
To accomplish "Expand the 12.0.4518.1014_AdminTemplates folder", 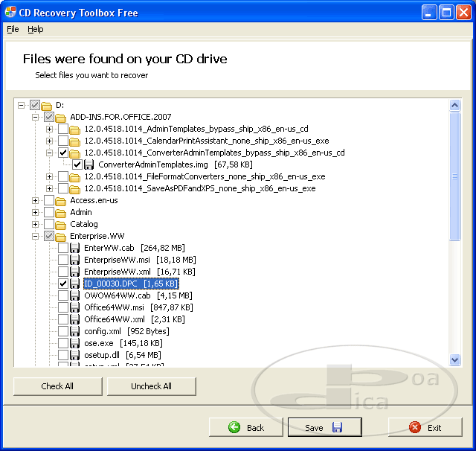I will 49,129.
